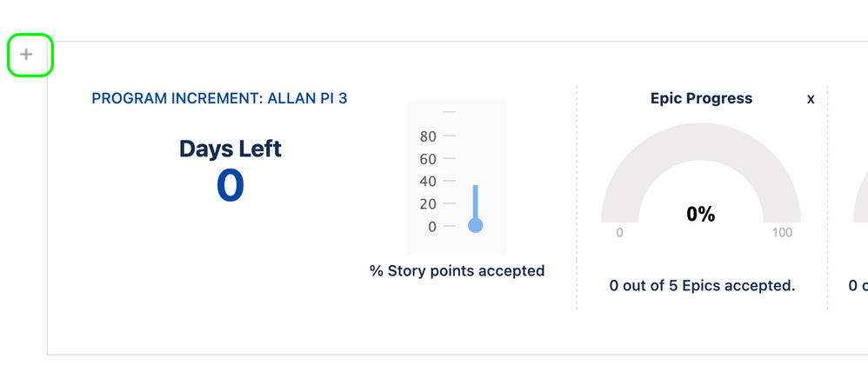Click the 60 axis label on thermometer

pyautogui.click(x=428, y=159)
